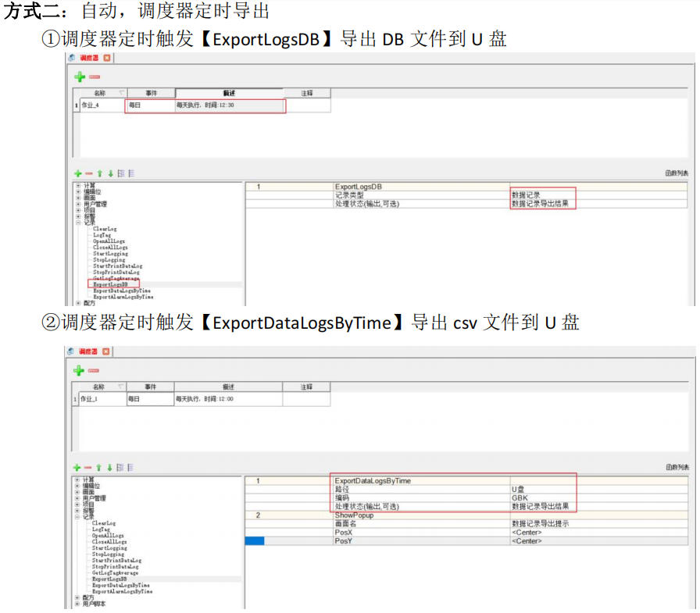Select the 调度器 tab above 作业_1
700x613 pixels.
coord(88,351)
